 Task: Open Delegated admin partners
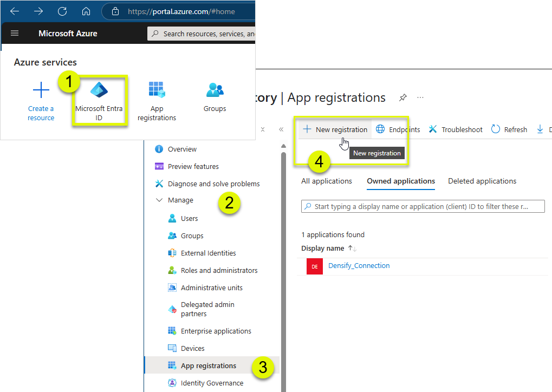[207, 309]
